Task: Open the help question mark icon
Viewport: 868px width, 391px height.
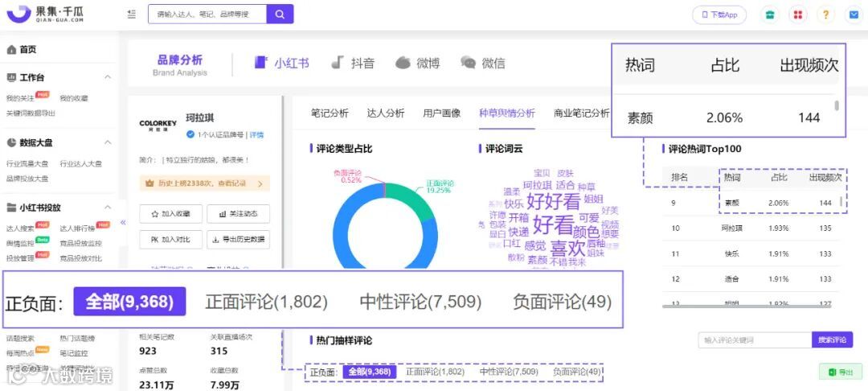Action: 825,15
